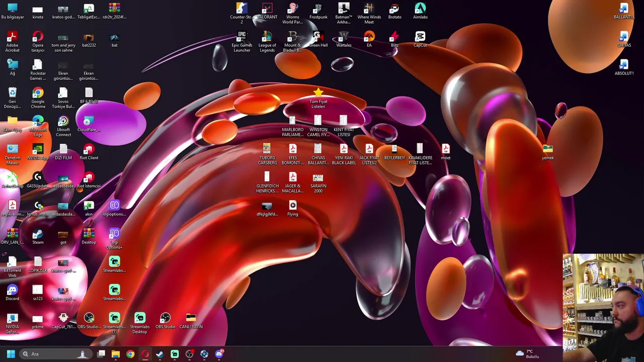Open Epic Games Launcher icon
The width and height of the screenshot is (644, 362).
[x=242, y=42]
